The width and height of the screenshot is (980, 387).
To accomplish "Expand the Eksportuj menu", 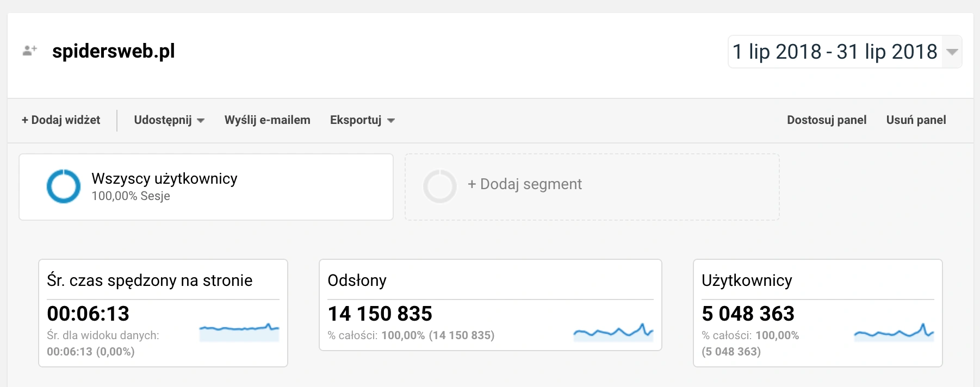I will tap(362, 120).
